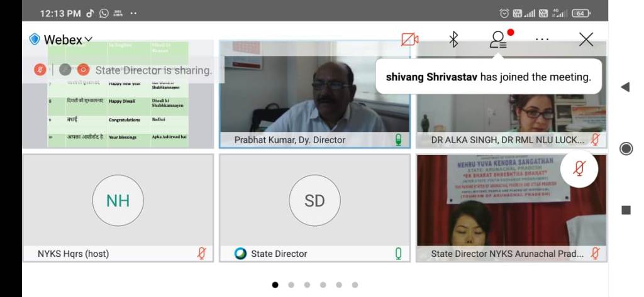The height and width of the screenshot is (297, 644).
Task: Tap the red muted mic in sharing bar
Action: pyautogui.click(x=40, y=70)
